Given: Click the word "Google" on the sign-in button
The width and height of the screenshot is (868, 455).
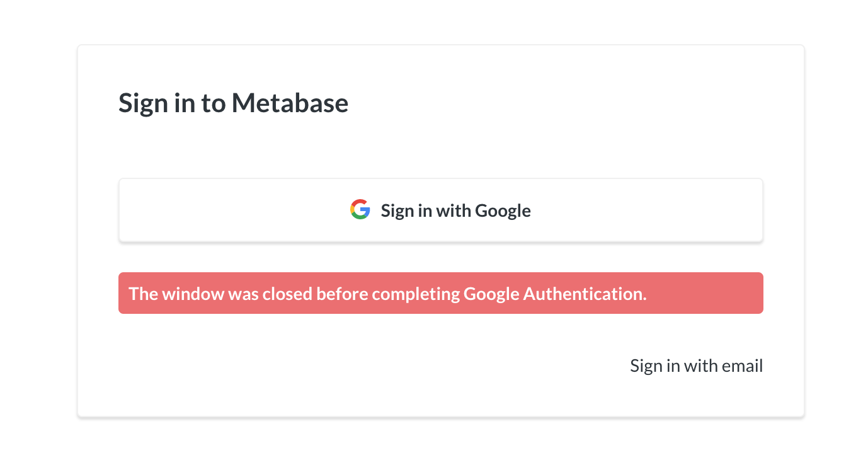Looking at the screenshot, I should pos(503,210).
